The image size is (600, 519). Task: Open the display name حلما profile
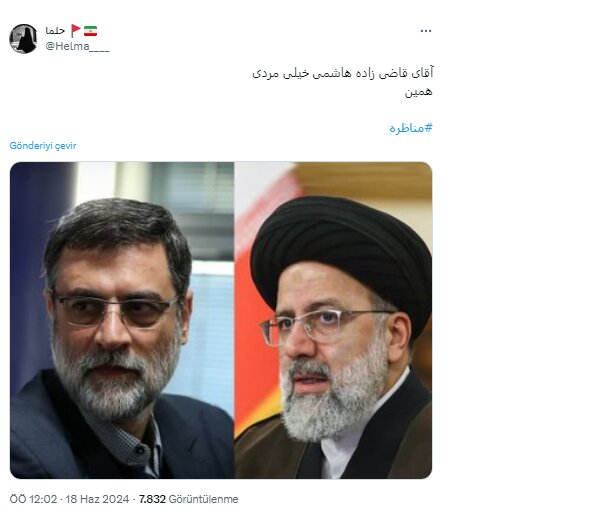point(55,31)
